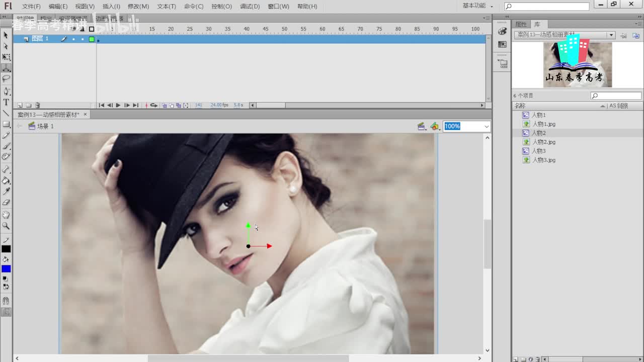This screenshot has height=362, width=644.
Task: Toggle the timeline Loop button
Action: coord(154,105)
